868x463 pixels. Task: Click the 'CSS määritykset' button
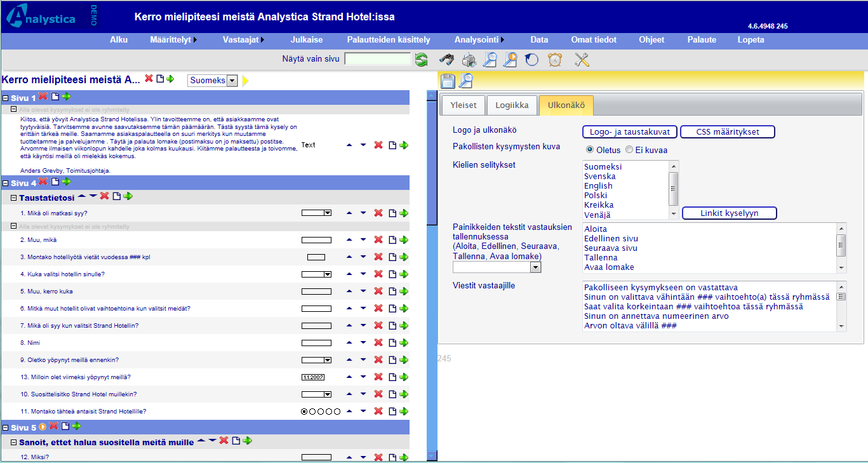728,132
